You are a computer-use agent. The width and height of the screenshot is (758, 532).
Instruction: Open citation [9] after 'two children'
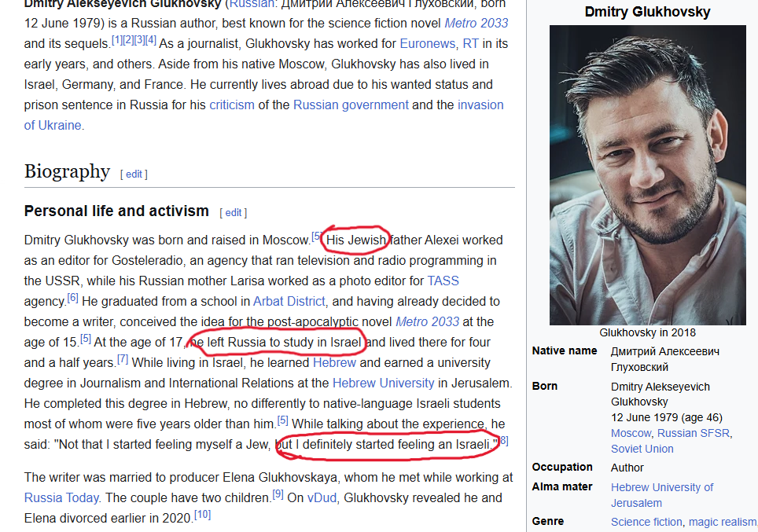278,494
